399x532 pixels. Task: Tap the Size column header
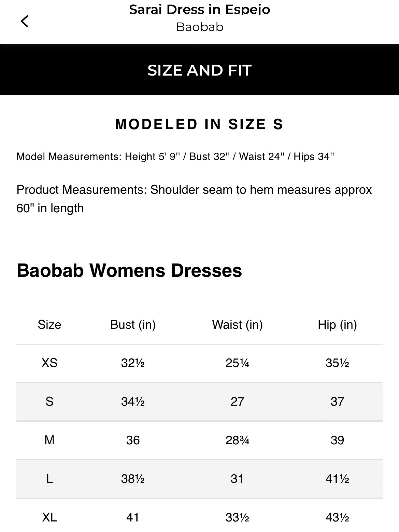tap(49, 325)
